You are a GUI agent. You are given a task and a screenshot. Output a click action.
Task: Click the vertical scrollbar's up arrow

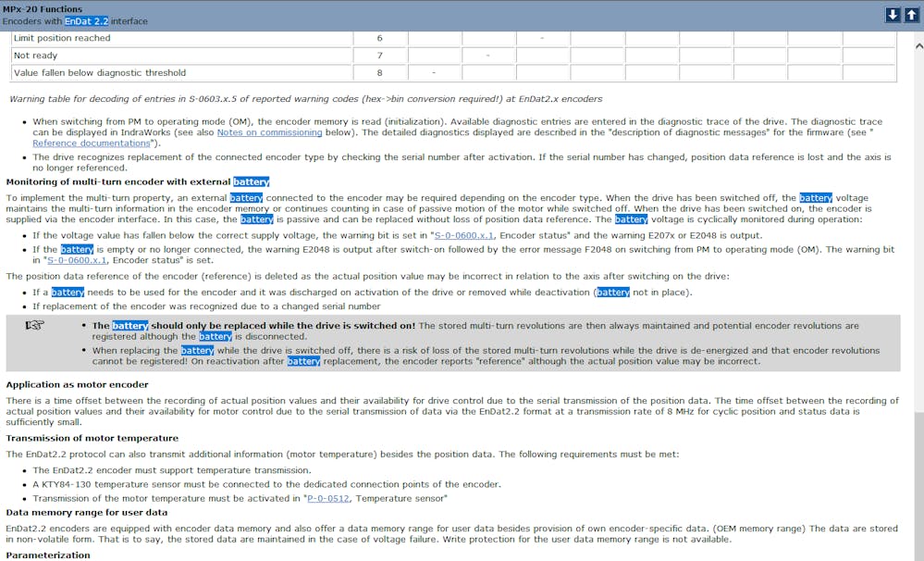point(917,45)
